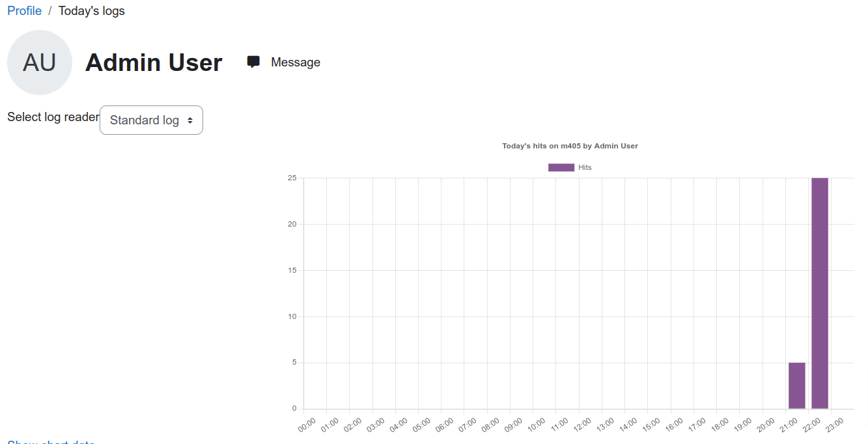
Task: Select the 22:00 bar in the chart
Action: (x=820, y=293)
